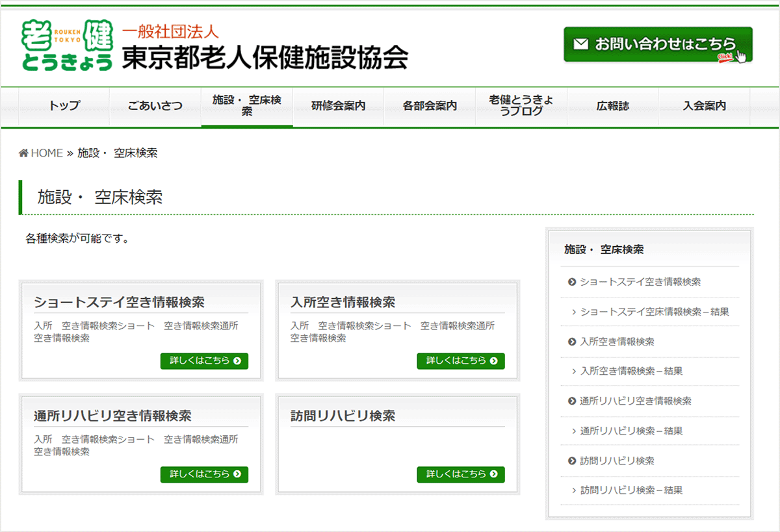This screenshot has width=780, height=532.
Task: Click the page heading 施設・空床検索
Action: pyautogui.click(x=99, y=197)
